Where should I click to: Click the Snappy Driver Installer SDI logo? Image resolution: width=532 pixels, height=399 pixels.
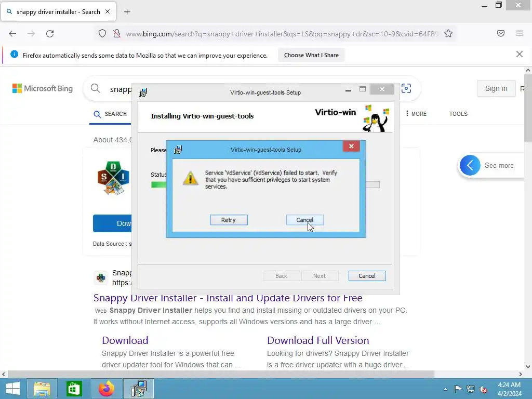[113, 179]
